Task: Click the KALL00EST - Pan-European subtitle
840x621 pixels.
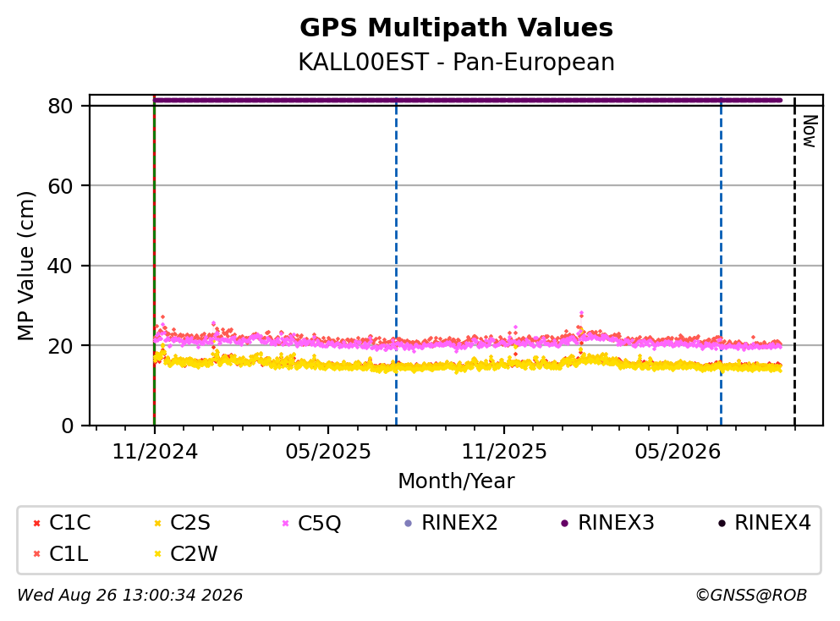Action: click(x=457, y=62)
